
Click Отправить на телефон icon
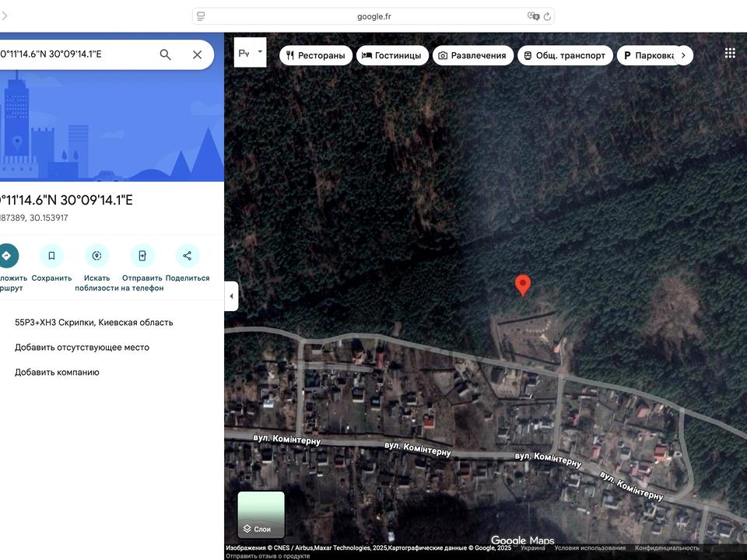(142, 255)
